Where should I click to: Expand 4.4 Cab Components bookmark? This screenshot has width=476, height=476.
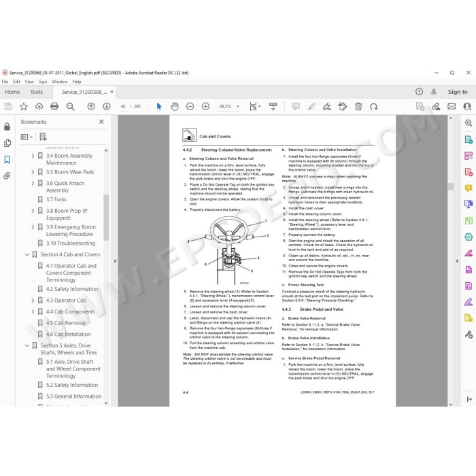click(33, 311)
